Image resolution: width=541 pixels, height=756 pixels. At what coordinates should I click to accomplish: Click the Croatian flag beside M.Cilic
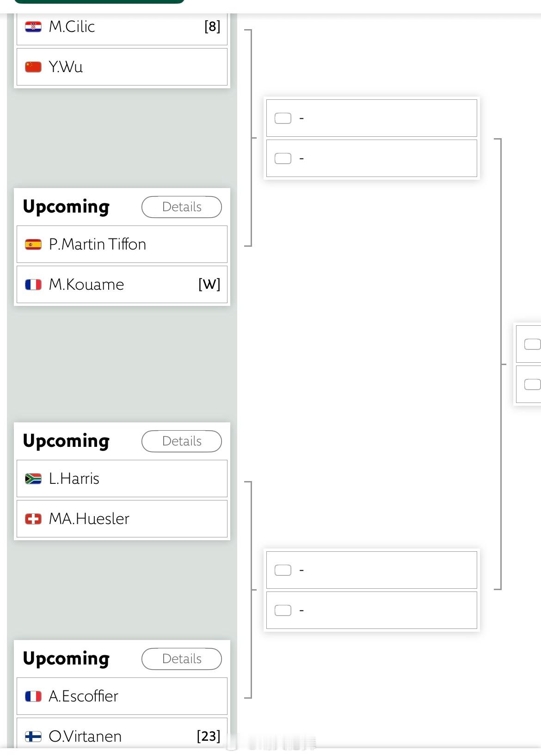pos(33,27)
